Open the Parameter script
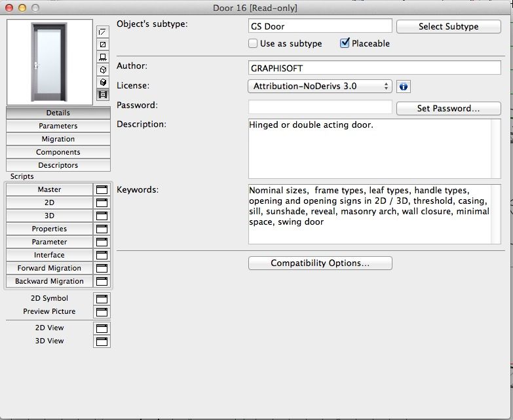 tap(49, 242)
